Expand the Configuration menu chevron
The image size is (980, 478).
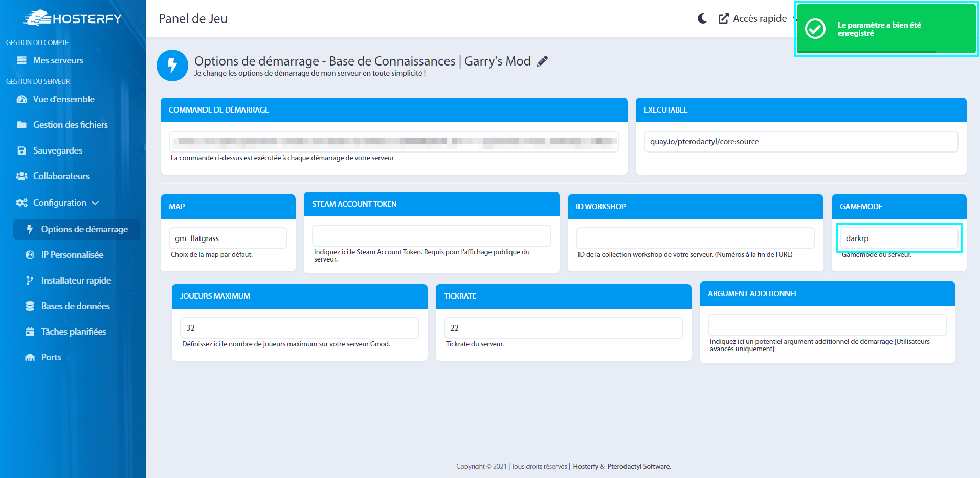(95, 203)
